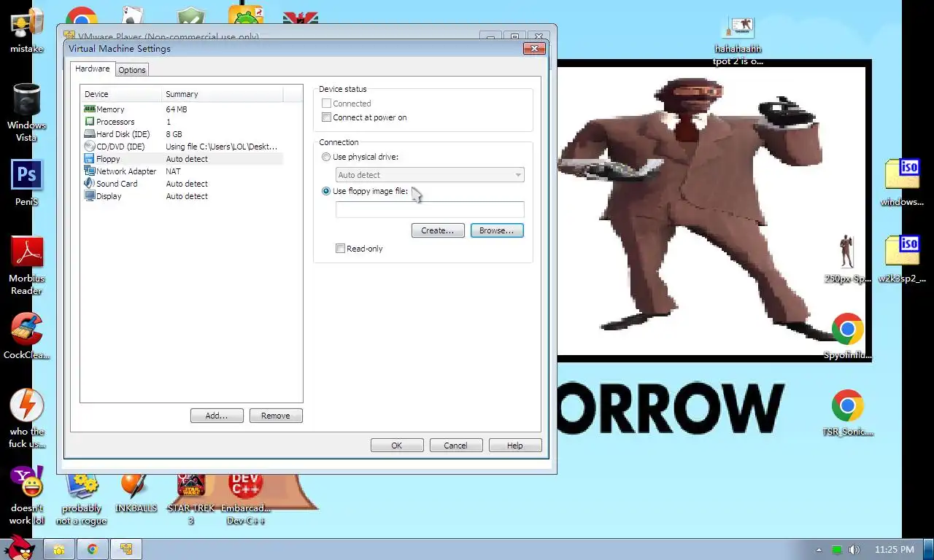934x560 pixels.
Task: Select the CD/DVD (IDE) device icon
Action: (90, 147)
